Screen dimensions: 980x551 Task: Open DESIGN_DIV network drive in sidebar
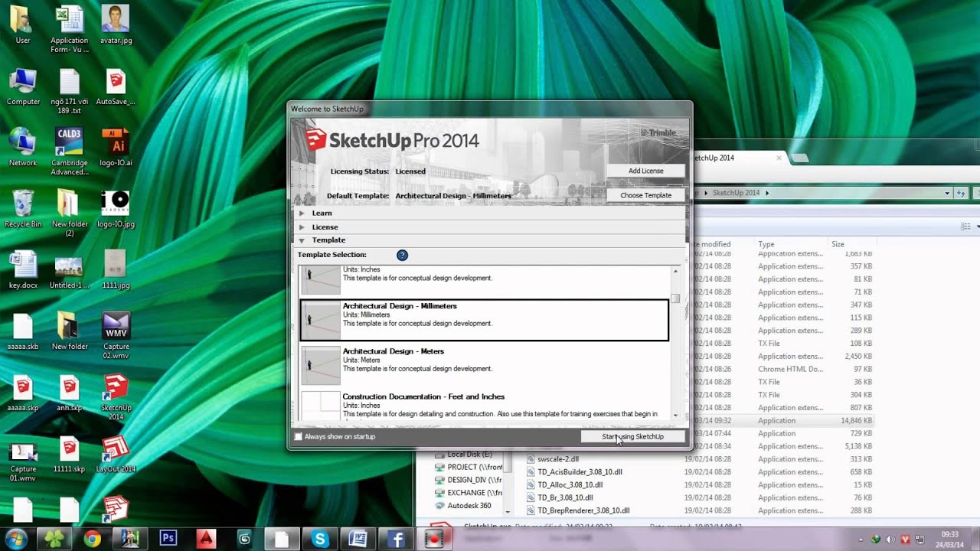tap(469, 480)
